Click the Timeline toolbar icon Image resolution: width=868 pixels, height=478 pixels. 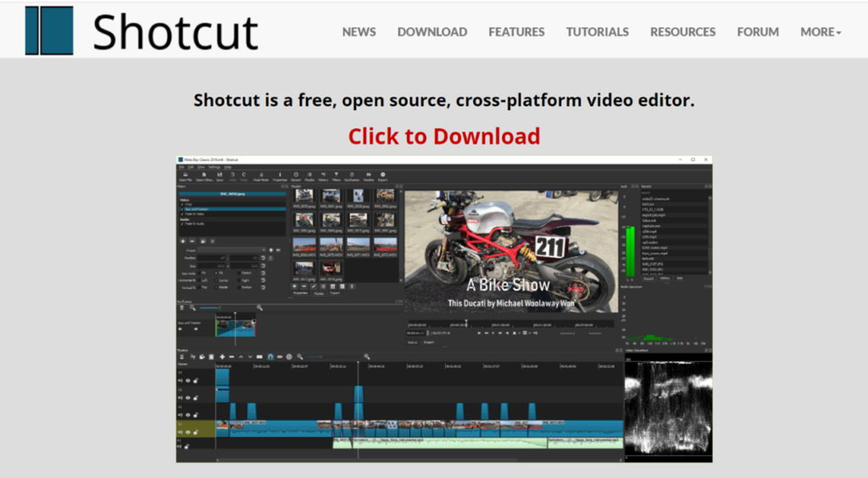(x=369, y=176)
